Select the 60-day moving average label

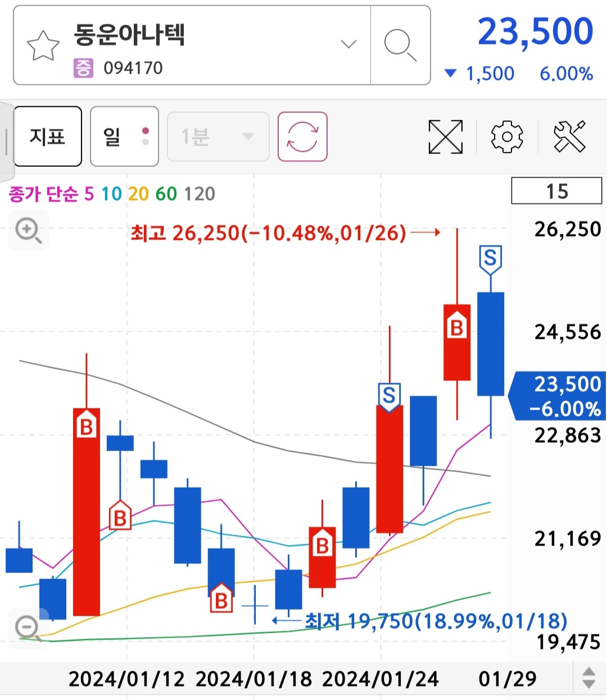tap(166, 194)
